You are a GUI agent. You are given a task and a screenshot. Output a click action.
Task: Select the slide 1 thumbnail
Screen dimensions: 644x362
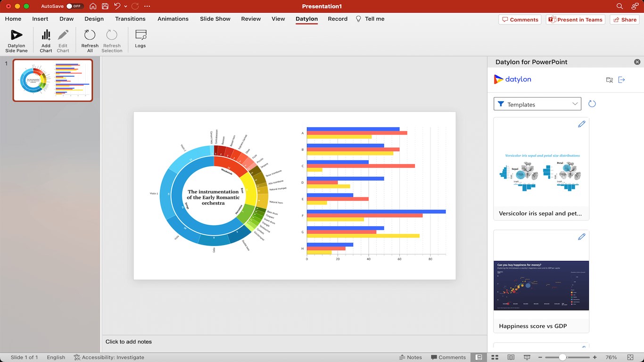pos(53,80)
